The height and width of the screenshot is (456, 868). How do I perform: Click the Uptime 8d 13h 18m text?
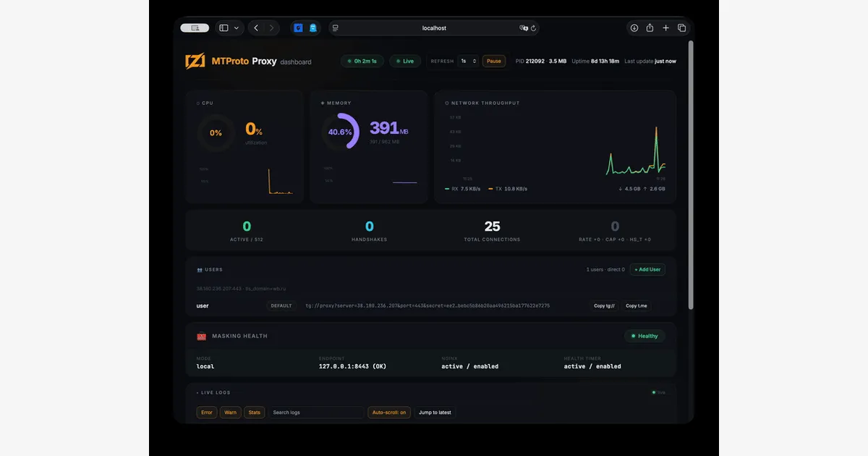[596, 62]
